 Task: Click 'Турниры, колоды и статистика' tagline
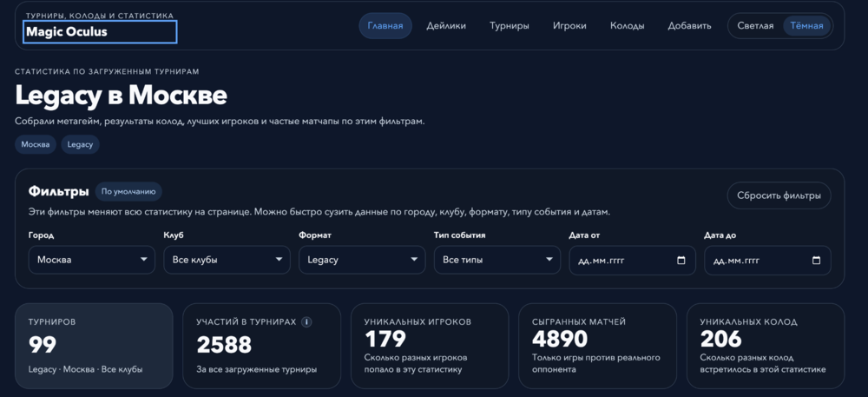click(100, 16)
